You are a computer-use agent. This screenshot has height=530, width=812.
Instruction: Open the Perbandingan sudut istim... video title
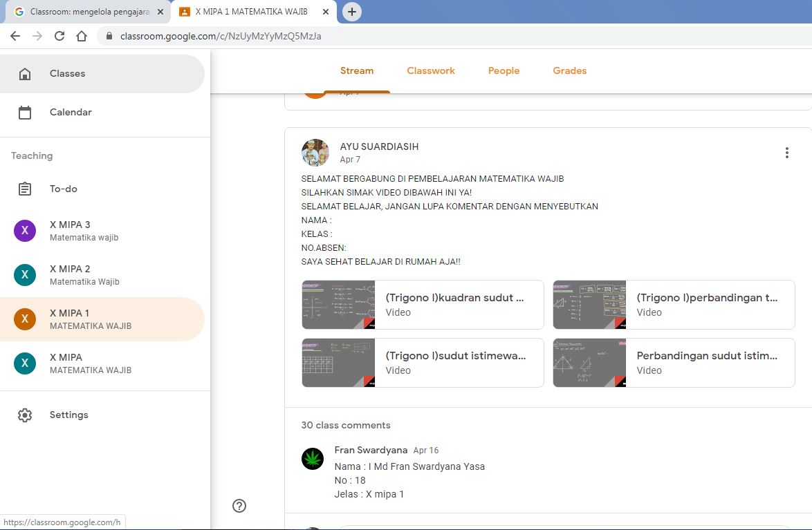(x=707, y=356)
